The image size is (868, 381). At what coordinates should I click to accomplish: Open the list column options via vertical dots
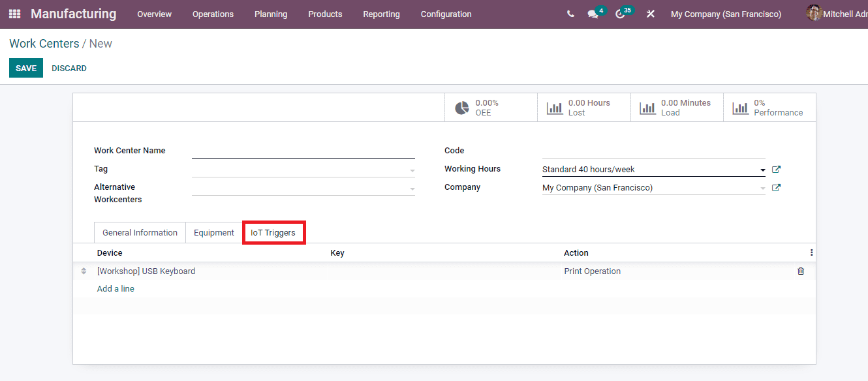coord(811,252)
